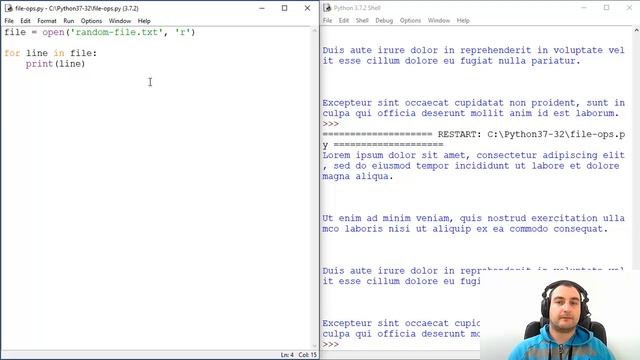Open Window menu in file-ops.py editor
This screenshot has width=640, height=360.
(x=120, y=21)
